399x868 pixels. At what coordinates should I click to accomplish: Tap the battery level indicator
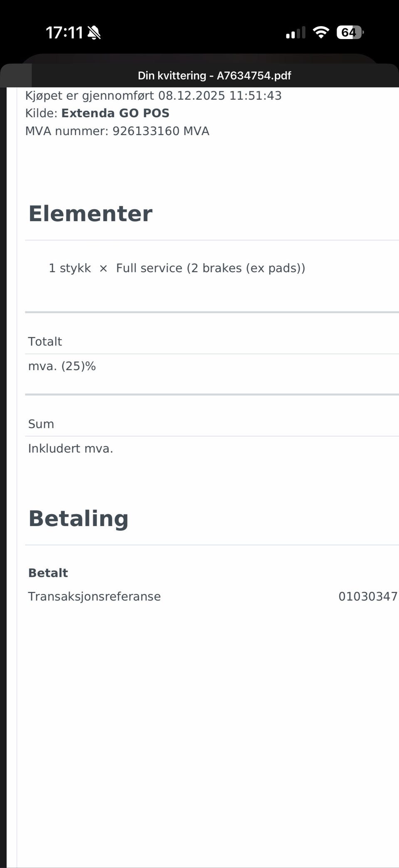(350, 32)
